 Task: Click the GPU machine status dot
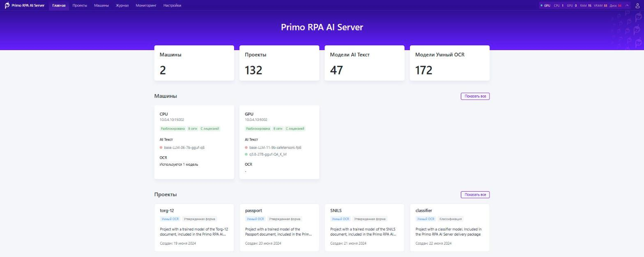[542, 5]
